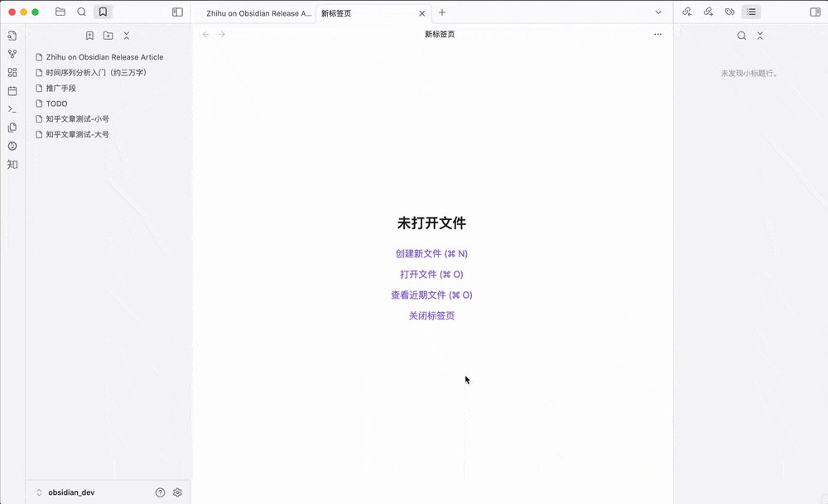
Task: Collapse all bookmarks in the bookmarks pane
Action: [126, 36]
